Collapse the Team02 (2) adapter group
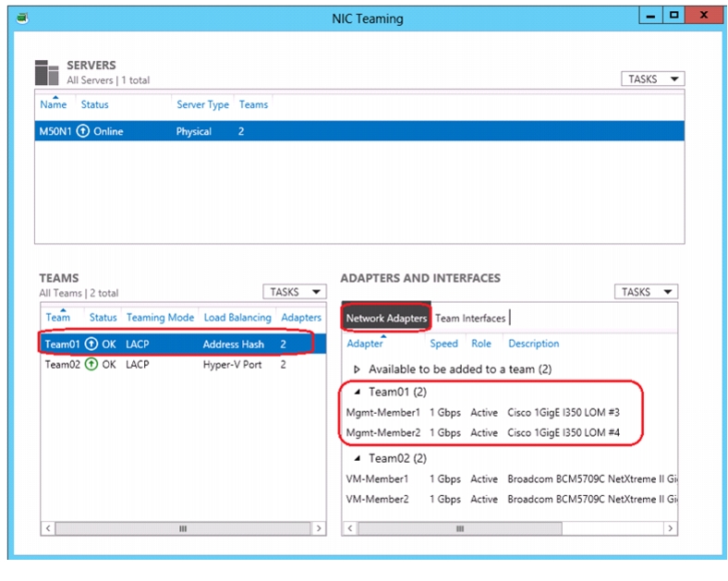Image resolution: width=728 pixels, height=581 pixels. 357,458
